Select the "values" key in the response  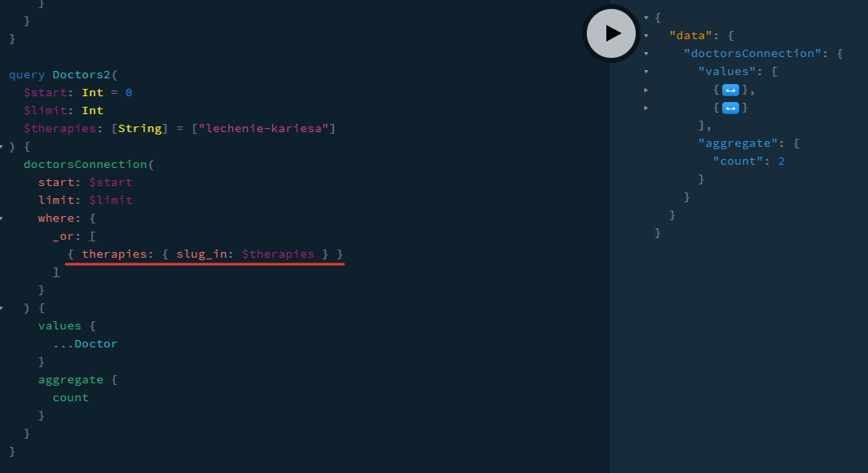point(727,72)
